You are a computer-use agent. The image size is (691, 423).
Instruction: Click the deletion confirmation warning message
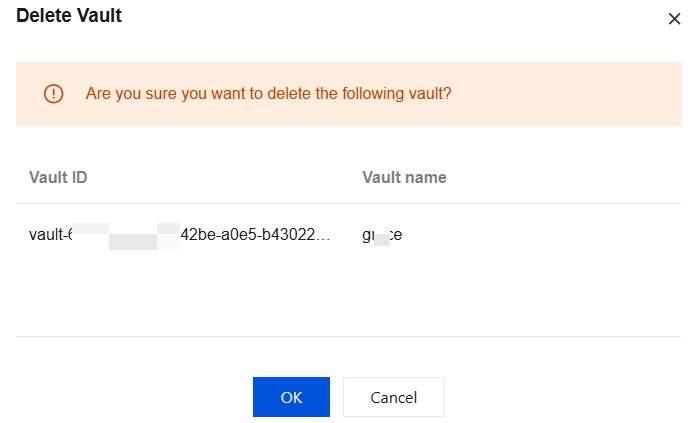click(268, 94)
